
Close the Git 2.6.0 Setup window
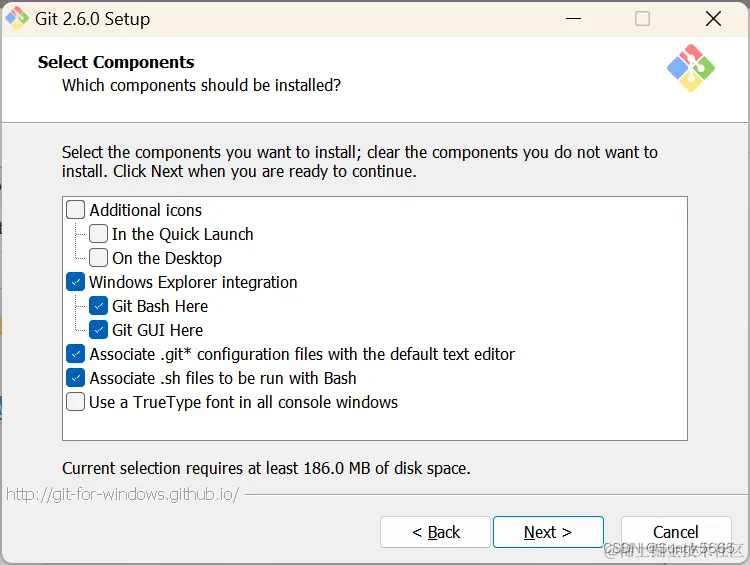pos(713,19)
